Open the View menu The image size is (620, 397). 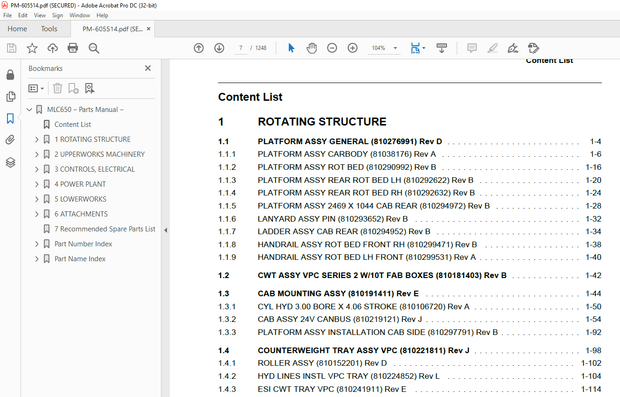click(40, 15)
